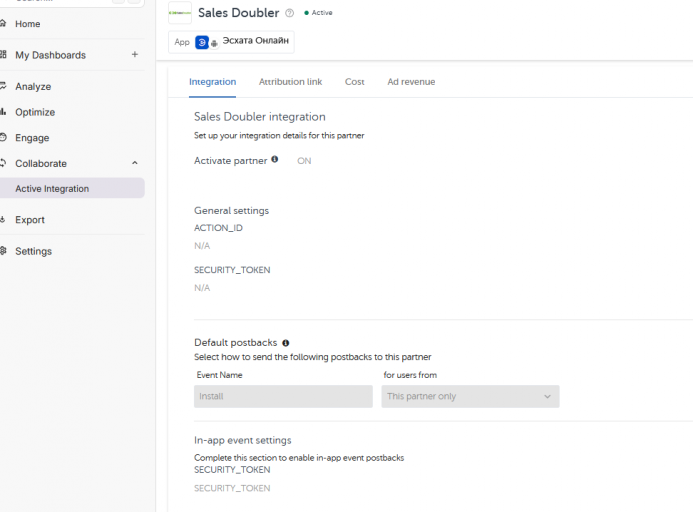693x512 pixels.
Task: Open the Export menu item
Action: click(30, 220)
